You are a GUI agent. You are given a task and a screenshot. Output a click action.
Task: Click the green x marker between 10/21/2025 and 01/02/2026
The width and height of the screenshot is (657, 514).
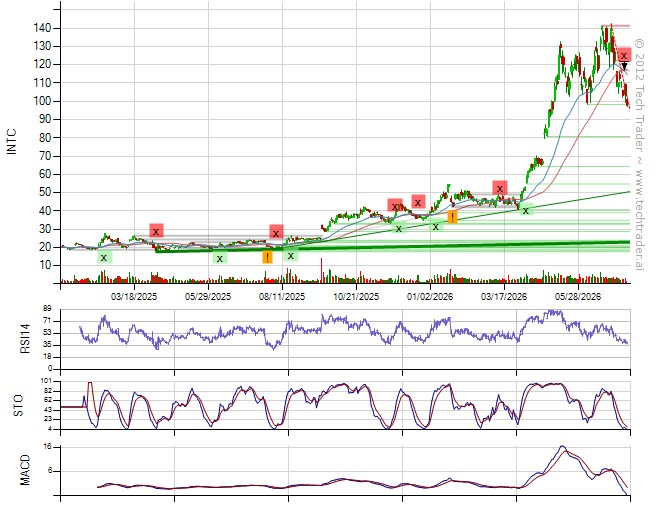pos(399,228)
